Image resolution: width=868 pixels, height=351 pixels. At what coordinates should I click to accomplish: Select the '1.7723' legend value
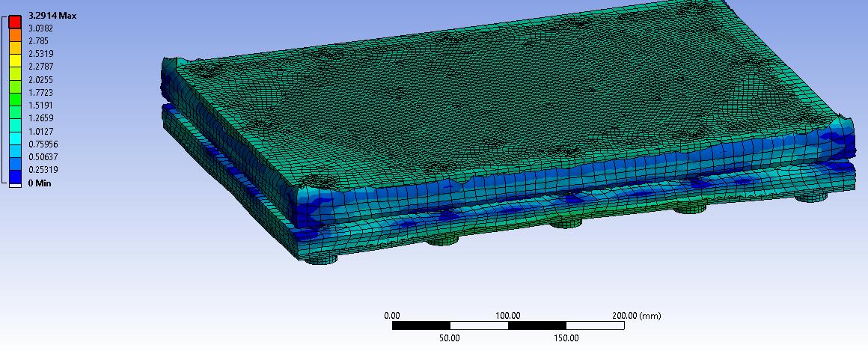pyautogui.click(x=41, y=93)
